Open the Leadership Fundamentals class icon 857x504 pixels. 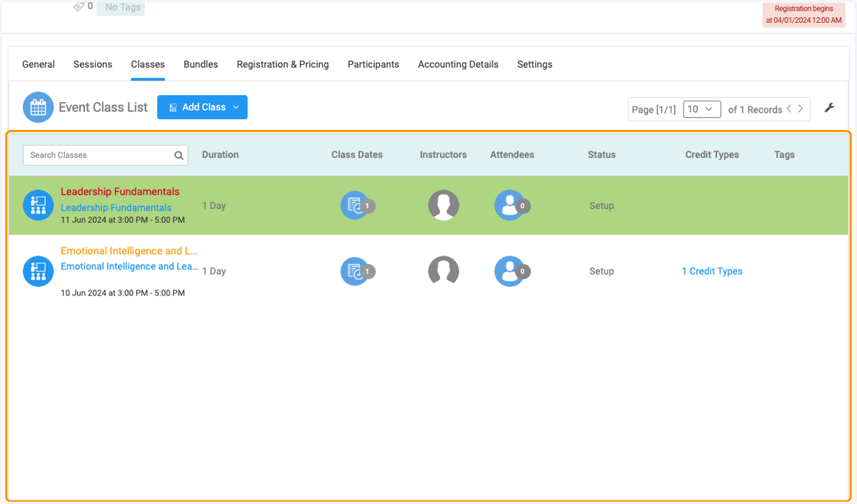pyautogui.click(x=39, y=206)
